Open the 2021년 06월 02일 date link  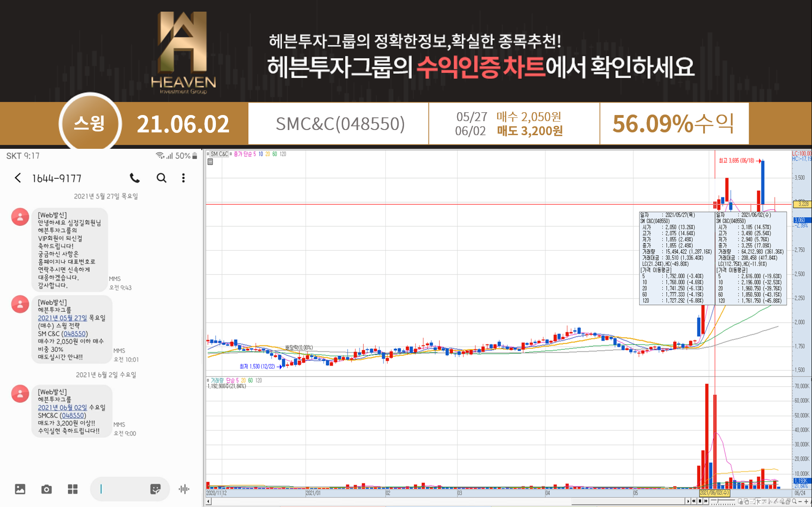point(62,407)
